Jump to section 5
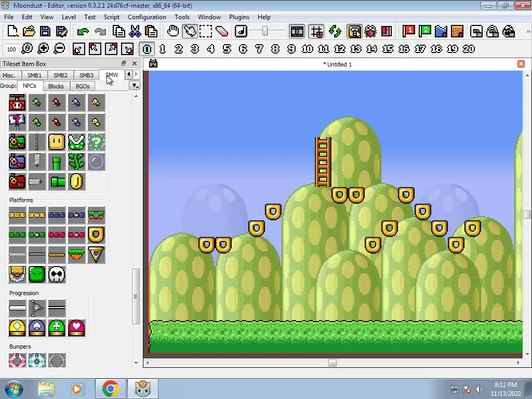The width and height of the screenshot is (532, 399). 227,49
